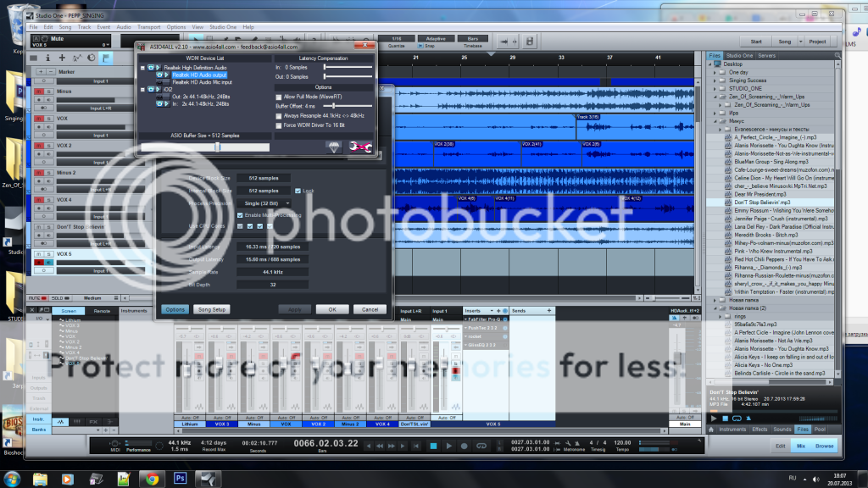Open the MIDI monitor icon in the transport
The height and width of the screenshot is (488, 868).
click(114, 443)
